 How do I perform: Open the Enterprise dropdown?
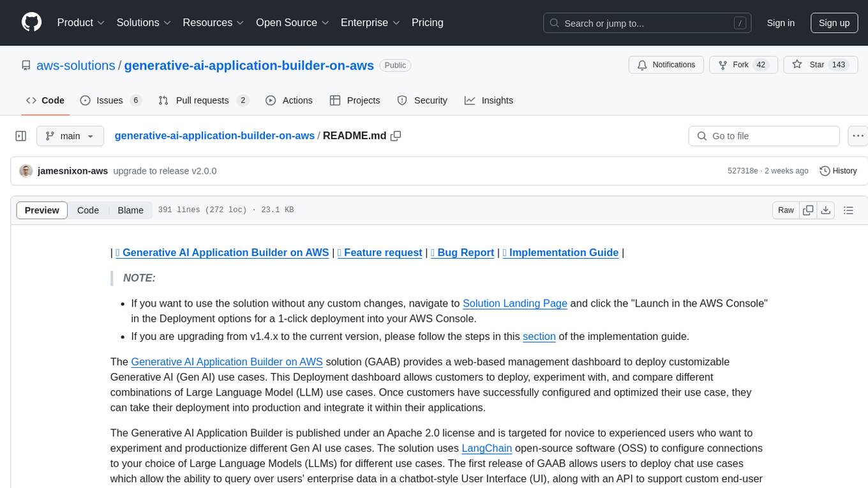tap(370, 22)
